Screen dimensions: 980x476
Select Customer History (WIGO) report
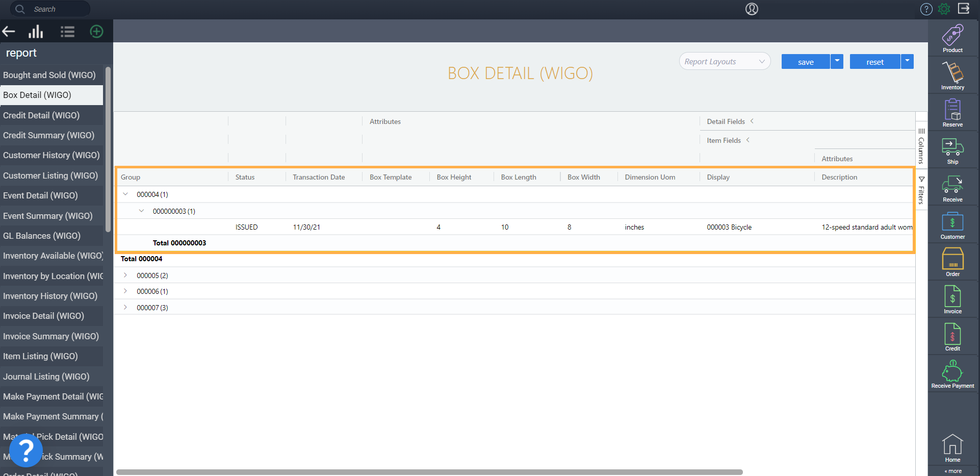click(51, 155)
